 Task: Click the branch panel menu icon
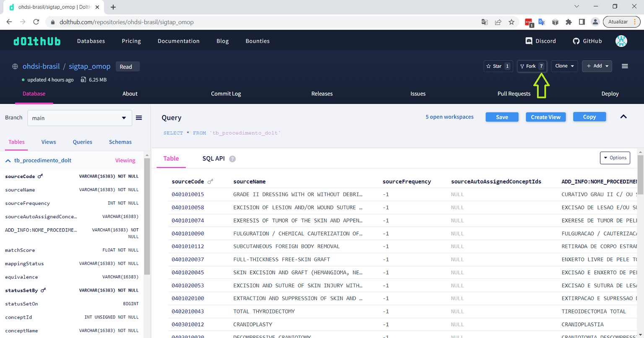coord(139,118)
